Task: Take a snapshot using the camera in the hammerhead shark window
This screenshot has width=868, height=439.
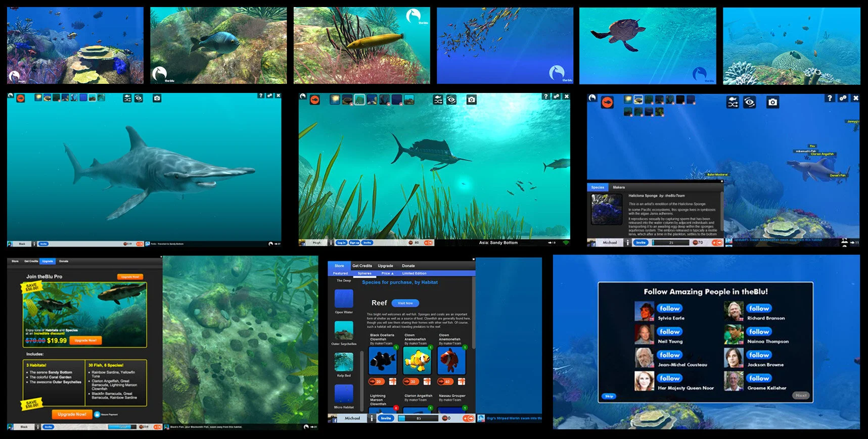Action: (x=157, y=98)
